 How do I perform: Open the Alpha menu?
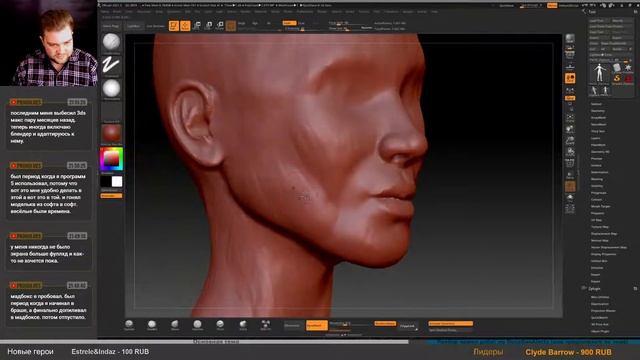(105, 11)
